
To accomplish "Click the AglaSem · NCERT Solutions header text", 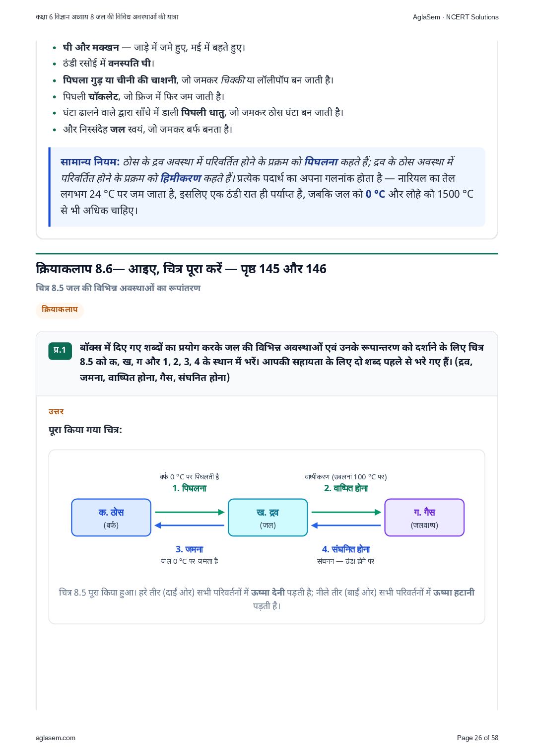I will [x=456, y=17].
